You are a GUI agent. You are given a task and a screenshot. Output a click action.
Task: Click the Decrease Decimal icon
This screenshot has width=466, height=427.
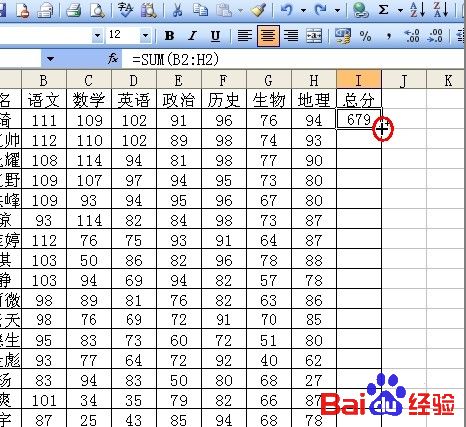click(435, 36)
